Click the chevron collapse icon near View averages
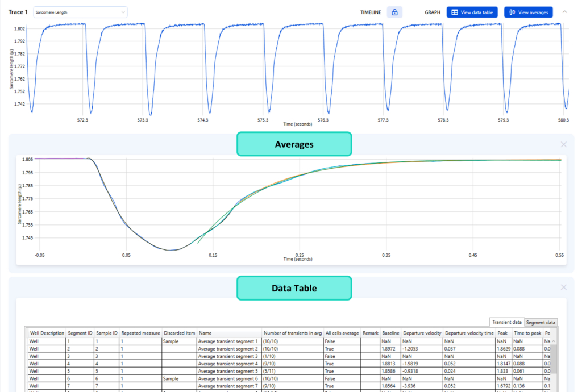The image size is (582, 392). (566, 12)
